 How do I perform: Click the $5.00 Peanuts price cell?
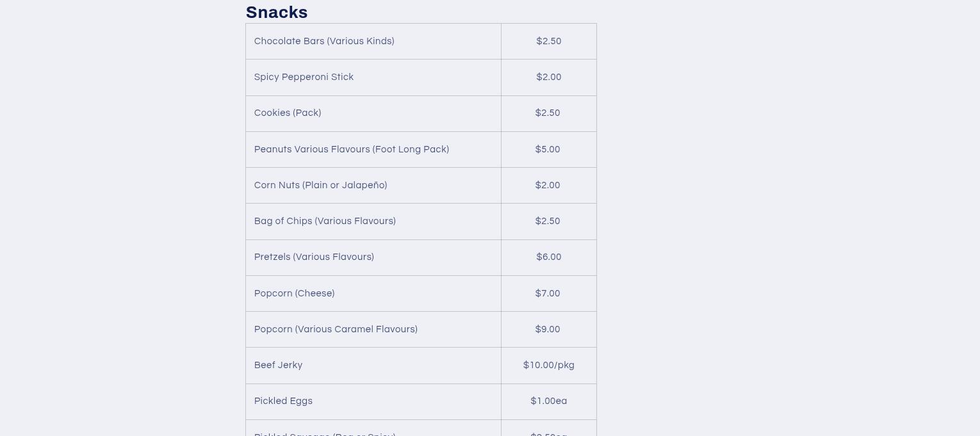(548, 149)
